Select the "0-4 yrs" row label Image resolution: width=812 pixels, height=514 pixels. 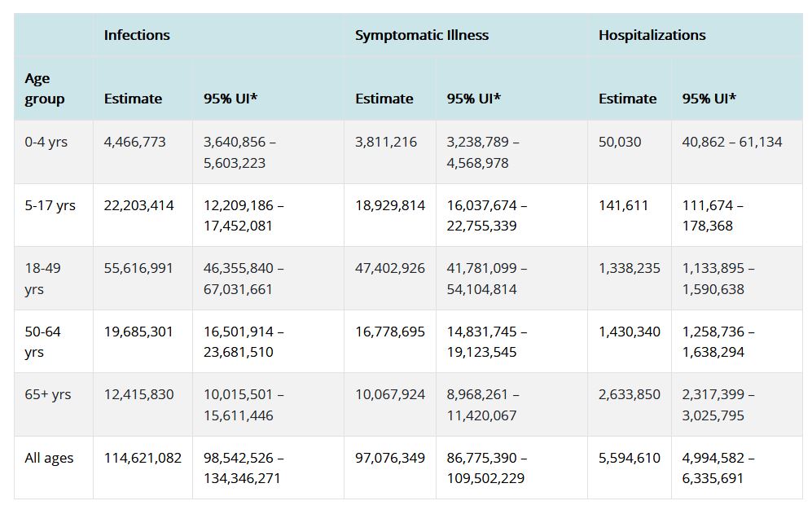click(46, 142)
